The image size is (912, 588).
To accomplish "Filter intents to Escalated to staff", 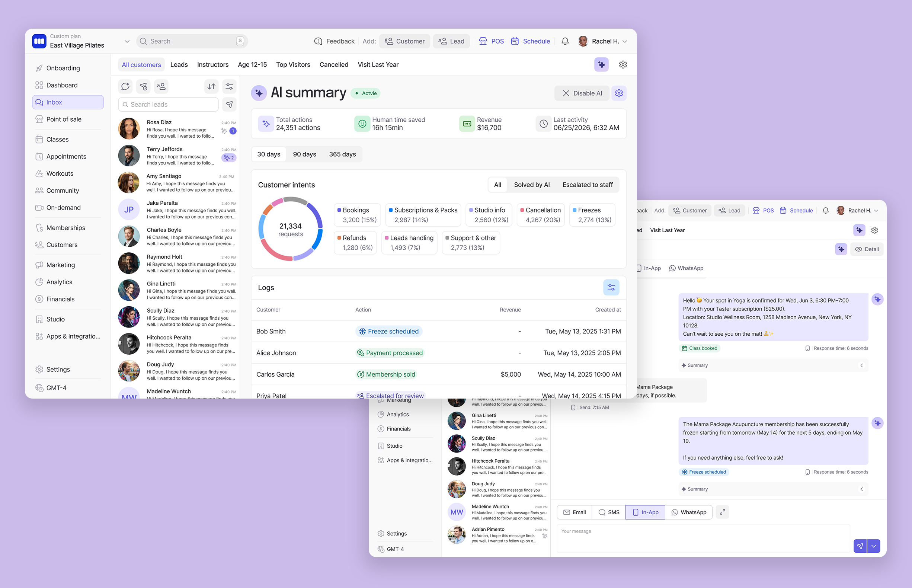I will pos(588,185).
